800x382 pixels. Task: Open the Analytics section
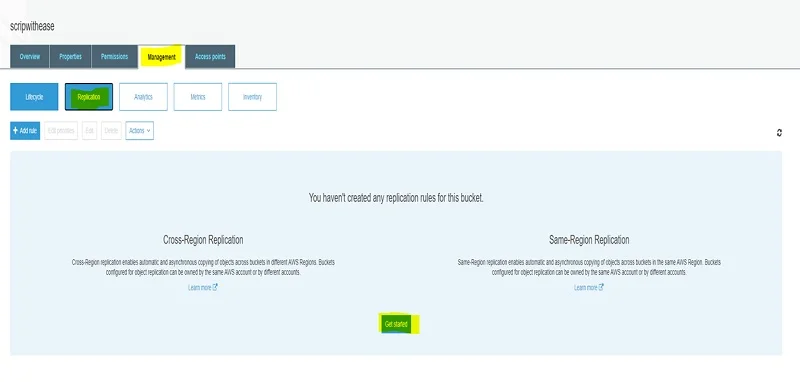[x=143, y=97]
